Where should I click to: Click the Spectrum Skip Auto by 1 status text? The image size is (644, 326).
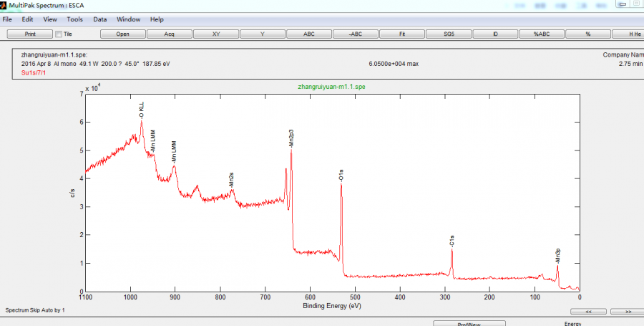[x=35, y=310]
